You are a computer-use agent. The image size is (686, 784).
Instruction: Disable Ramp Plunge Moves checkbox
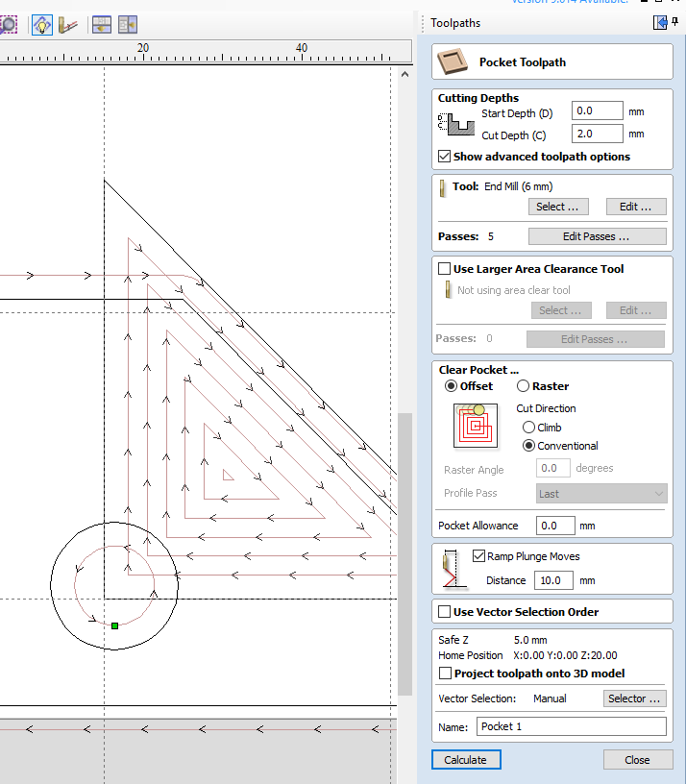tap(479, 556)
